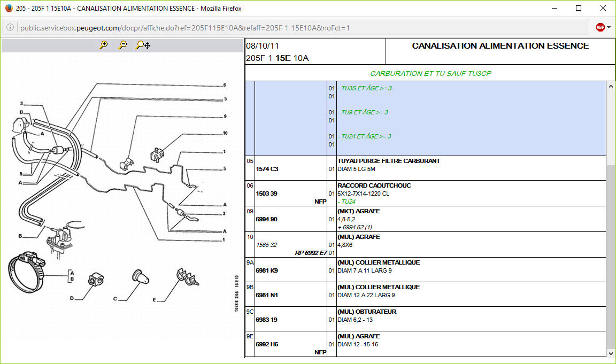The width and height of the screenshot is (616, 364).
Task: Expand the Adblock Plus dropdown arrow
Action: pyautogui.click(x=609, y=27)
